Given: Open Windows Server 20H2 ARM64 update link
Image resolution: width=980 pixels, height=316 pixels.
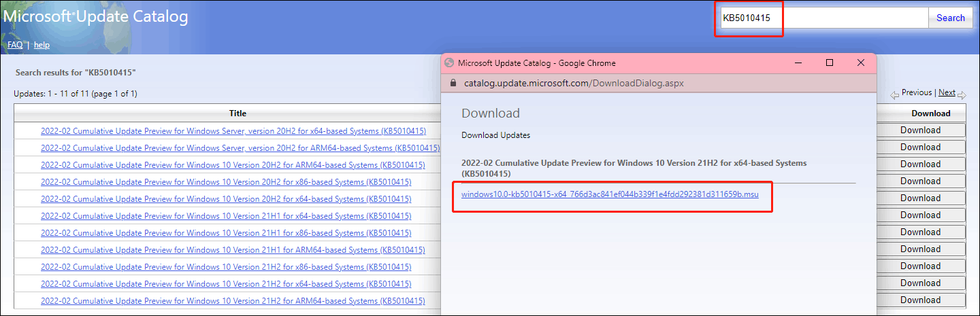Looking at the screenshot, I should pos(240,147).
